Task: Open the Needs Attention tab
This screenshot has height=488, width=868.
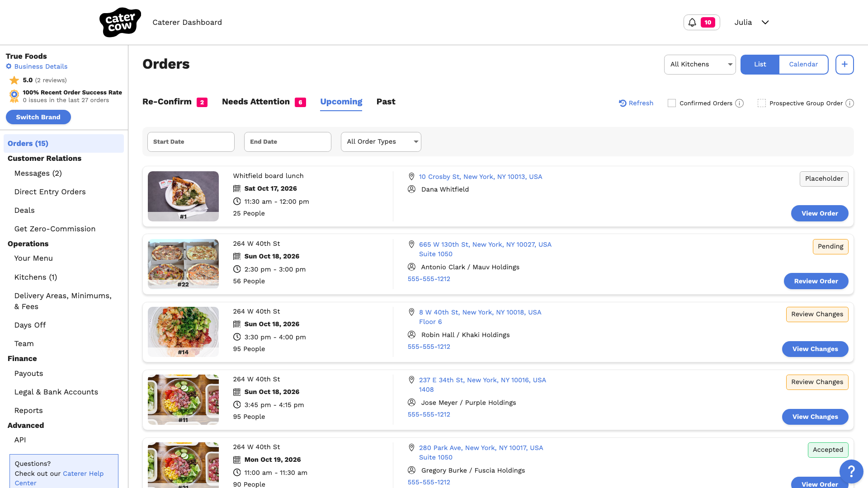Action: (x=264, y=102)
